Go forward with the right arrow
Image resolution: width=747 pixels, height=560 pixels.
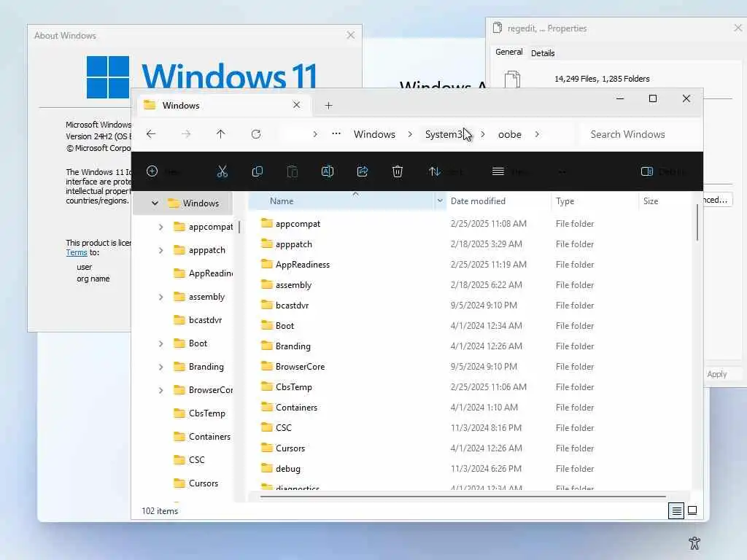[x=186, y=134]
